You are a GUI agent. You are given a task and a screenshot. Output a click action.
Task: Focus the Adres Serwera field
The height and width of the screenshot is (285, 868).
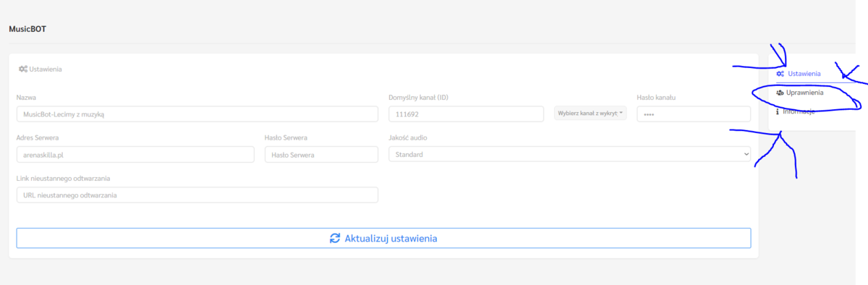(x=135, y=154)
